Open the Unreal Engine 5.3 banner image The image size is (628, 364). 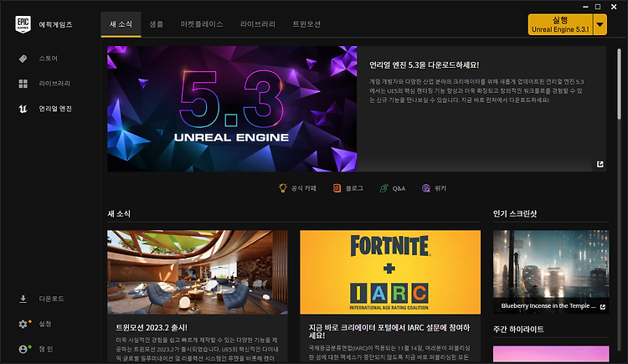232,109
